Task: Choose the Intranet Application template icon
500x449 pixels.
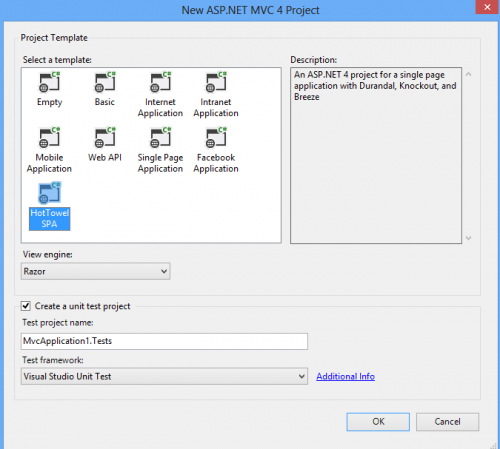Action: (216, 82)
